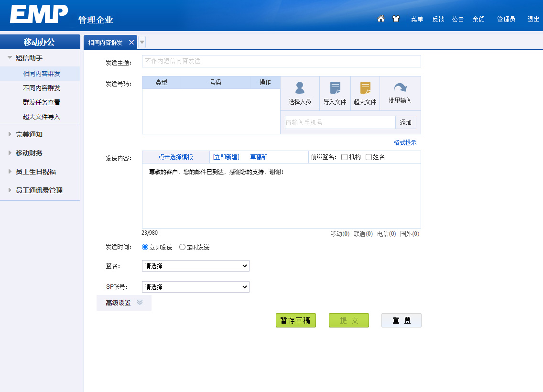The height and width of the screenshot is (392, 543).
Task: Use 批量输入 batch input icon
Action: click(x=400, y=93)
